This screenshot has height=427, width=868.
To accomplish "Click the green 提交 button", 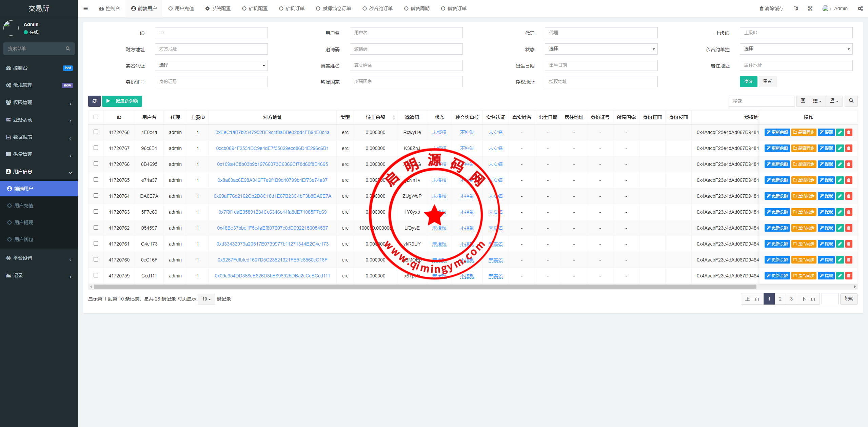I will coord(748,81).
